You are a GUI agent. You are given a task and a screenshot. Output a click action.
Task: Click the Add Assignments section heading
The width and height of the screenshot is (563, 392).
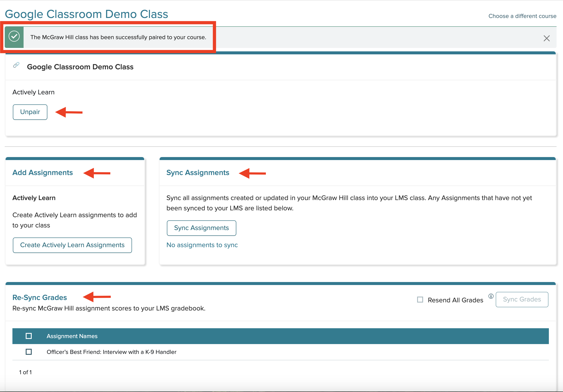pos(43,173)
